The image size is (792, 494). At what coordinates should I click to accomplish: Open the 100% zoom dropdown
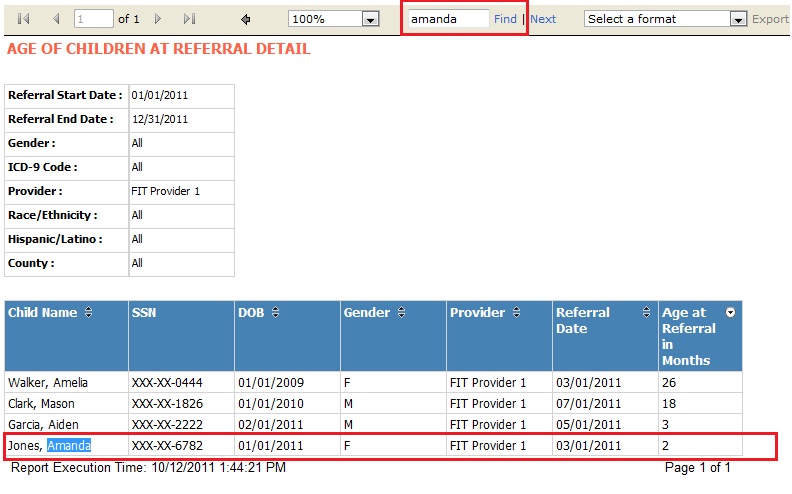[x=370, y=20]
